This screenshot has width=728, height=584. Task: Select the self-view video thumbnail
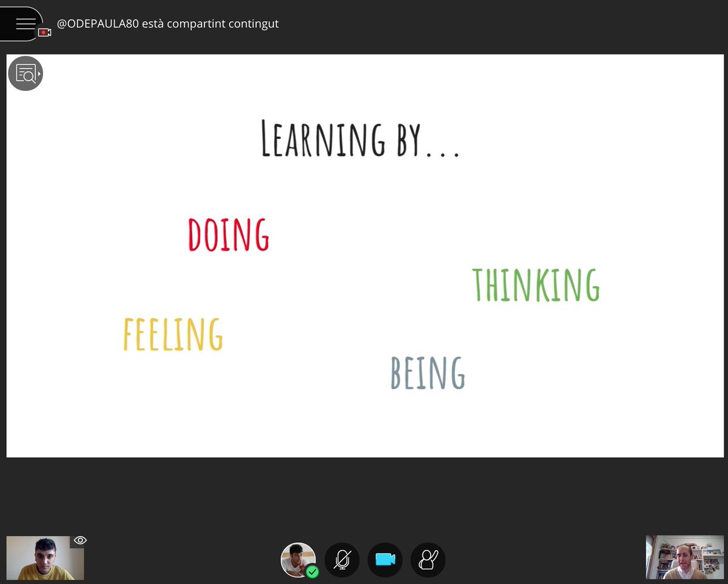(x=45, y=558)
